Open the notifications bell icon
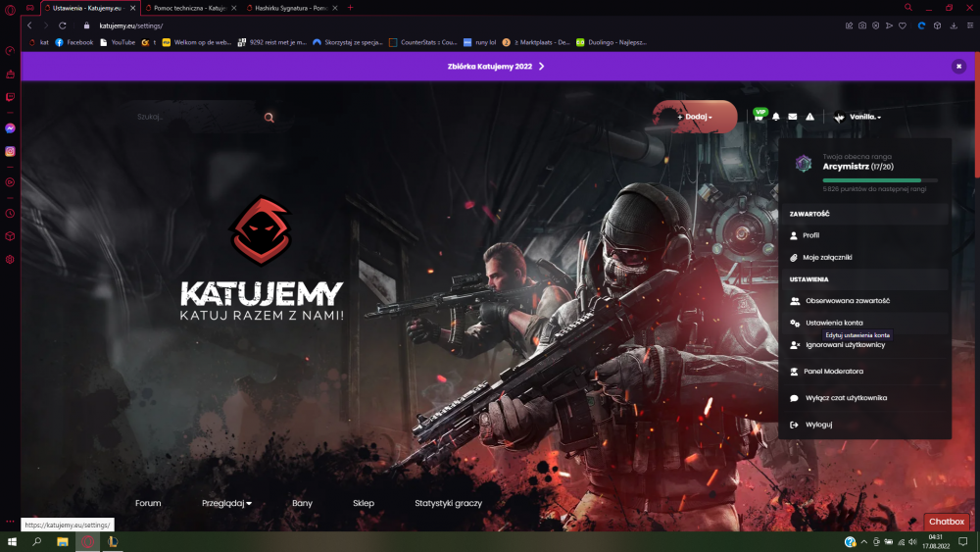The image size is (980, 552). [775, 117]
